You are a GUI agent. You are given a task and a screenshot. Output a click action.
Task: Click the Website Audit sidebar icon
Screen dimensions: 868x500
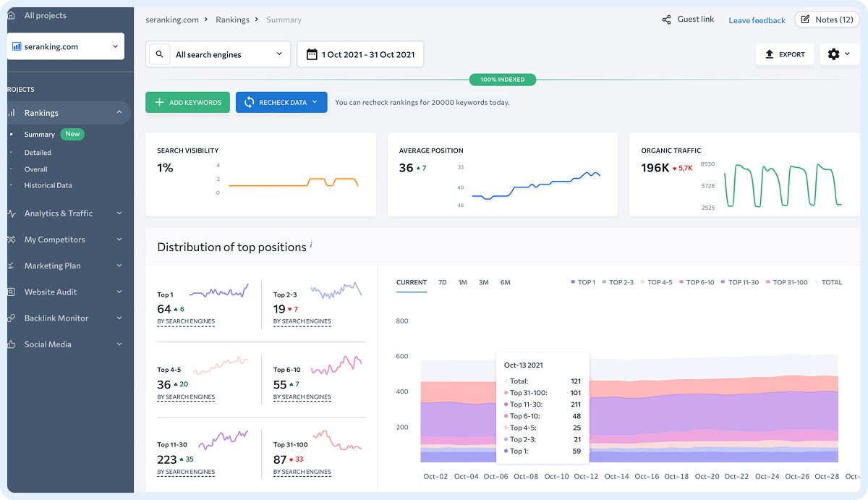tap(11, 292)
